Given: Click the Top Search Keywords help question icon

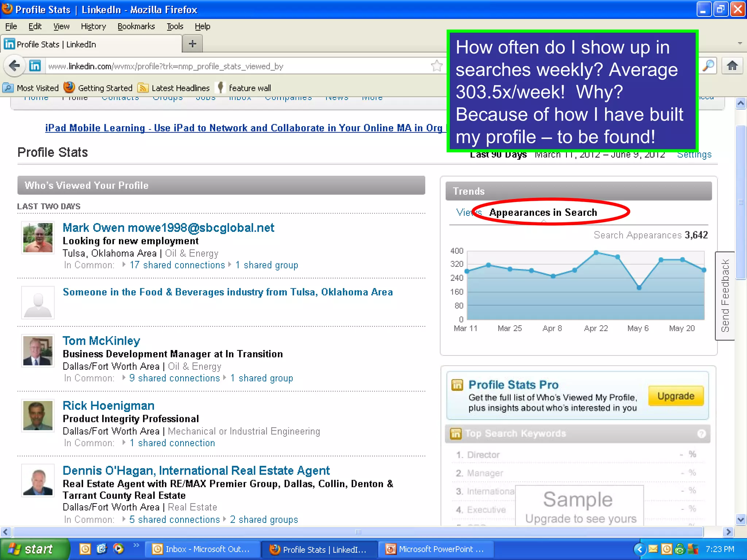Looking at the screenshot, I should [x=701, y=433].
